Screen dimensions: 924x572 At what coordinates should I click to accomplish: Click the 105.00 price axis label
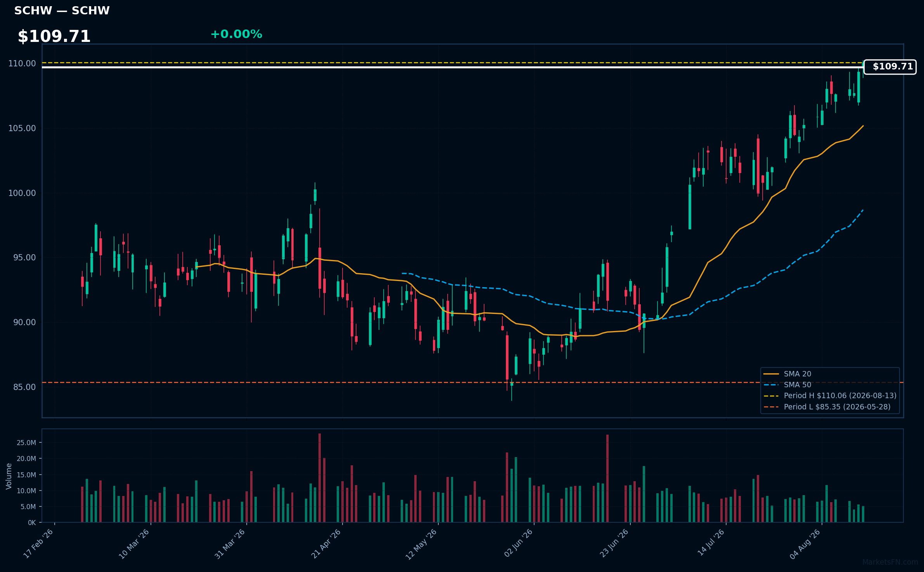pyautogui.click(x=22, y=128)
